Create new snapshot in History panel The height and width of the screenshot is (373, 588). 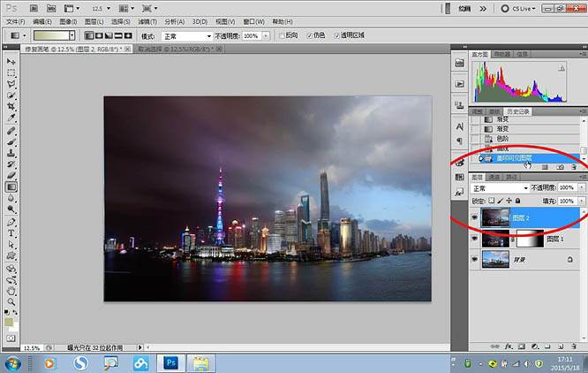point(561,167)
